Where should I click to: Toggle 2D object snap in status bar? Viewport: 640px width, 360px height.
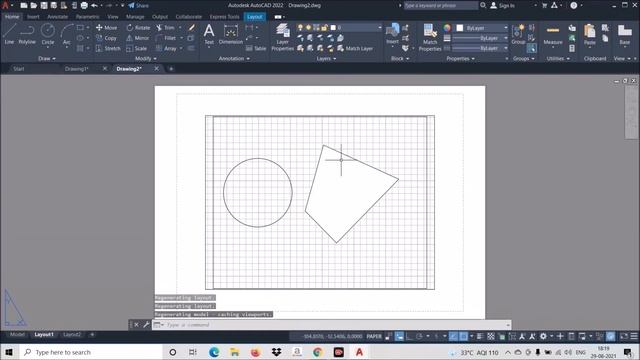click(x=464, y=336)
